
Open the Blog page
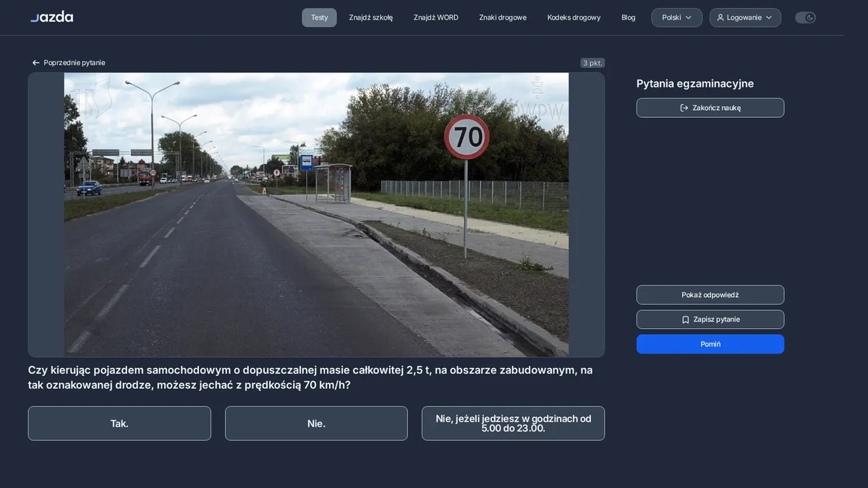629,17
